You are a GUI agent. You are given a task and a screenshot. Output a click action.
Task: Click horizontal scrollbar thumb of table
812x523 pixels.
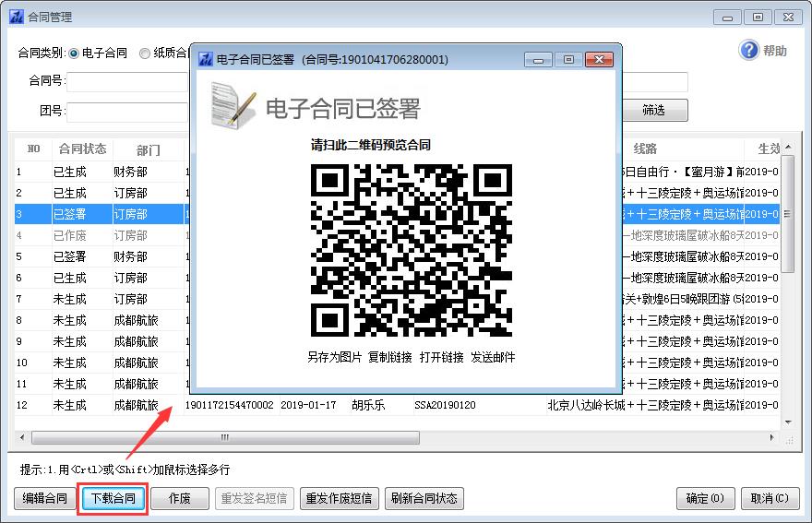pyautogui.click(x=225, y=437)
